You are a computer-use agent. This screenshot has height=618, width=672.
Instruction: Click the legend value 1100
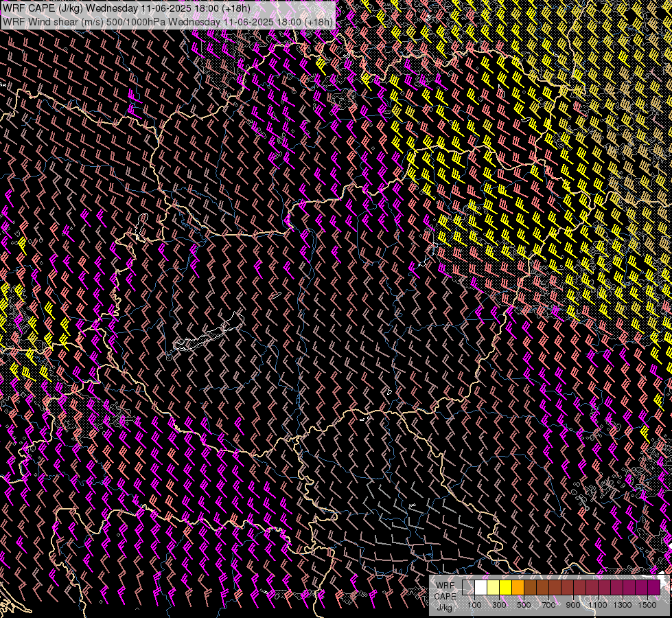pos(598,605)
